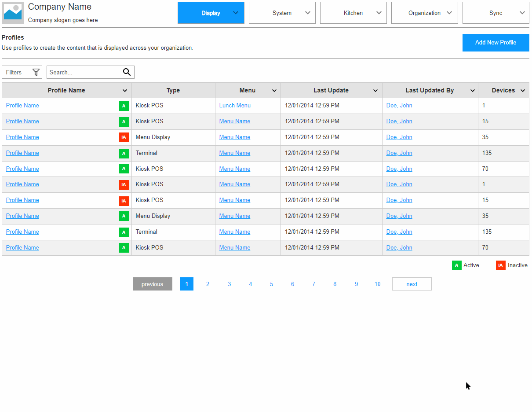Click the magnifying glass search icon
The height and width of the screenshot is (412, 532).
pyautogui.click(x=127, y=72)
